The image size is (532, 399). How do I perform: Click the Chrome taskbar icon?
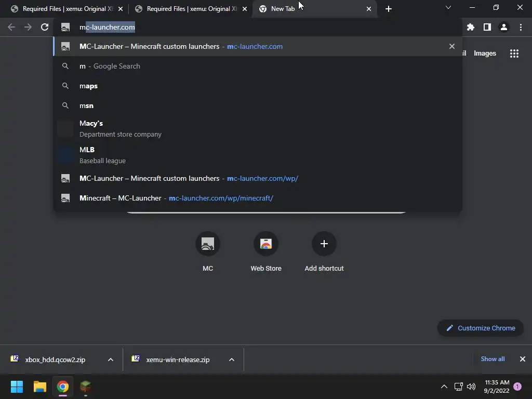pyautogui.click(x=63, y=387)
